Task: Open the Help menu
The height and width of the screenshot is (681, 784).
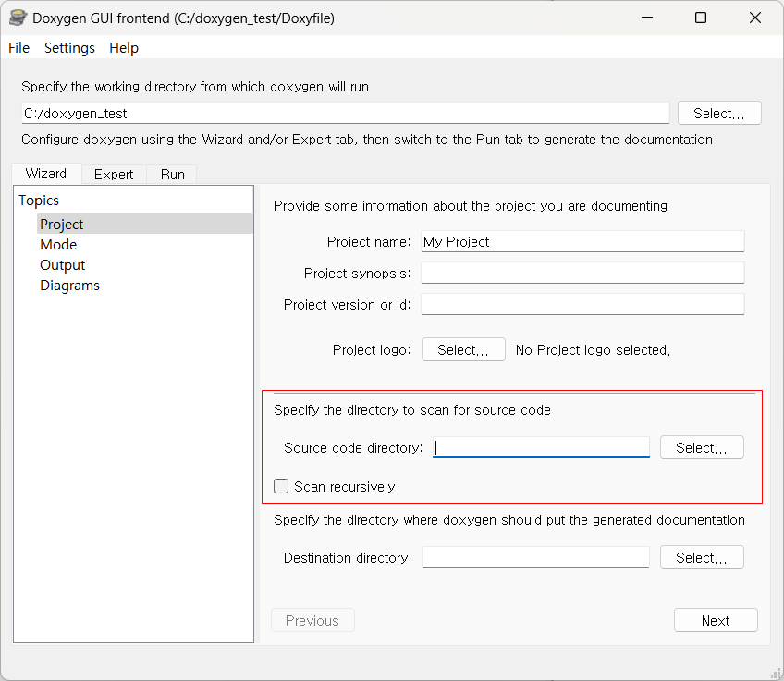Action: click(x=124, y=48)
